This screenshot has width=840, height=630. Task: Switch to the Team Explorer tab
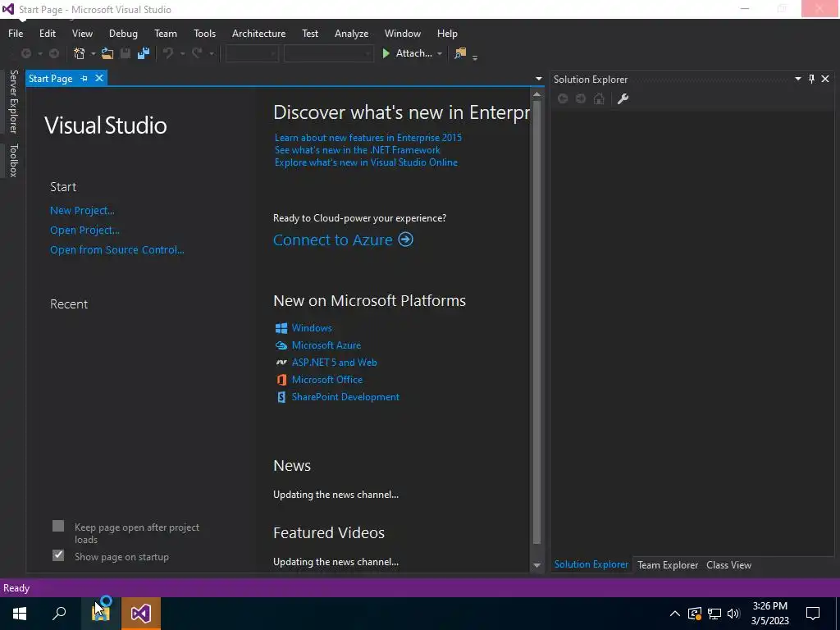click(x=668, y=564)
